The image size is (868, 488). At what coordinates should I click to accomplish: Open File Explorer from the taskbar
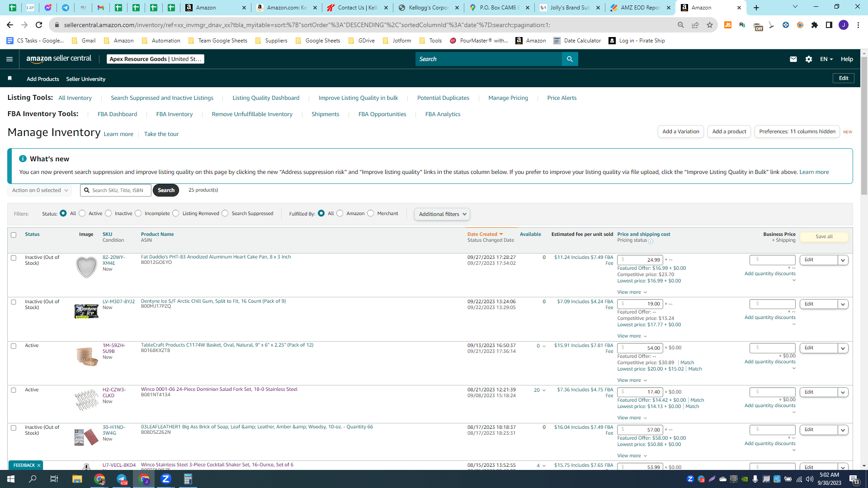tap(77, 479)
